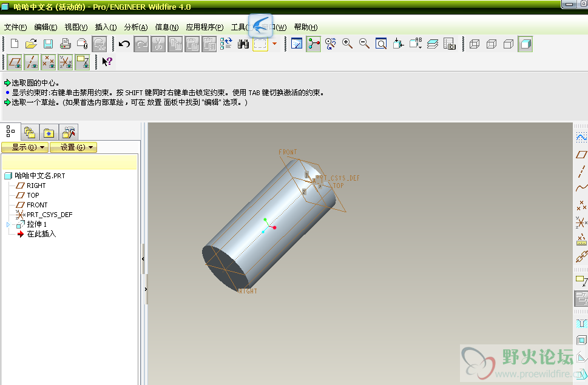
Task: Open the 应用程序(P) menu
Action: tap(204, 27)
